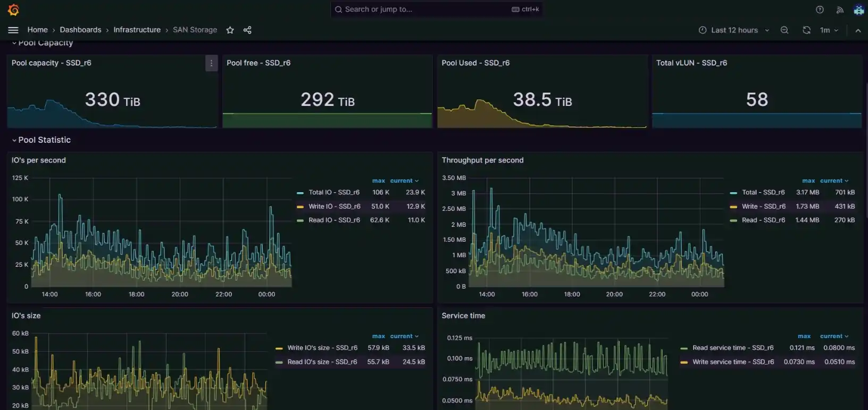This screenshot has height=410, width=868.
Task: Open the IO's size panel title
Action: [x=26, y=316]
